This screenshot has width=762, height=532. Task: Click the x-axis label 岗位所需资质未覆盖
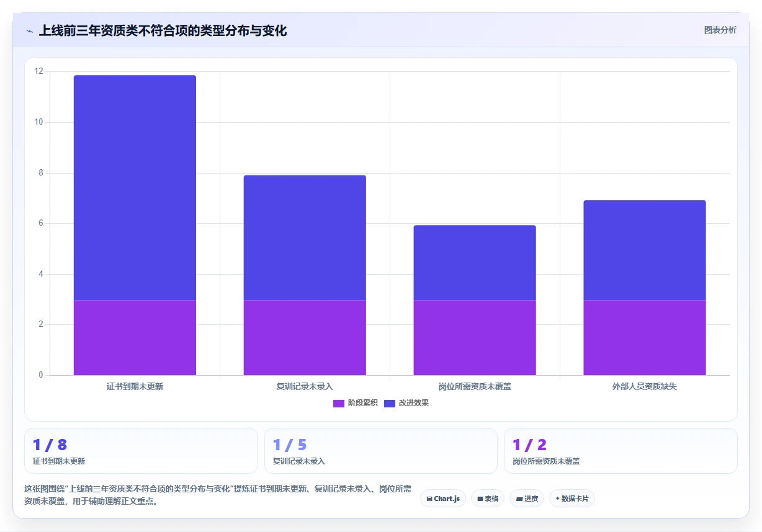[x=475, y=386]
